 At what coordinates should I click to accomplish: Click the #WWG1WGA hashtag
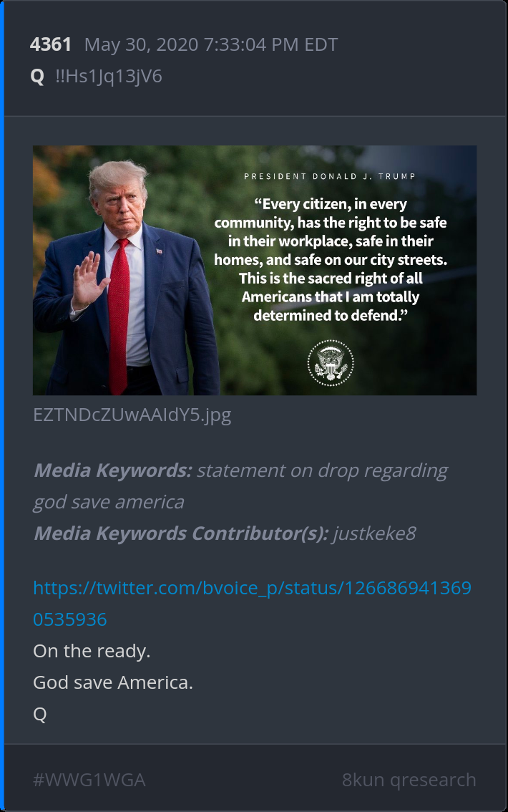[x=89, y=779]
